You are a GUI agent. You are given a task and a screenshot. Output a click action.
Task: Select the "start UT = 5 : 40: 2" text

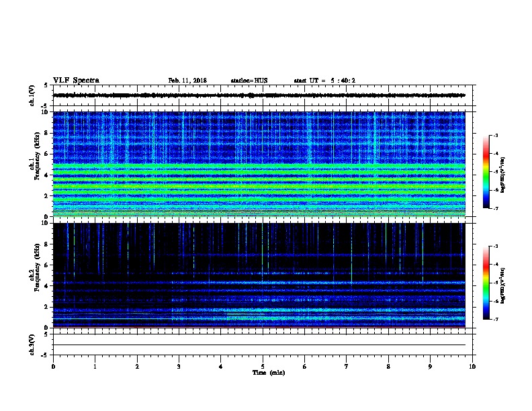pos(324,81)
